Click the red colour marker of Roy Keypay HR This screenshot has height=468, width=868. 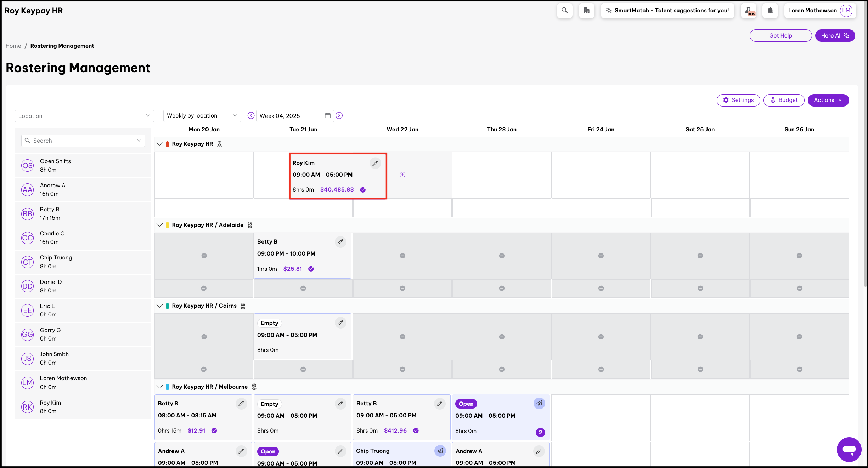click(167, 144)
